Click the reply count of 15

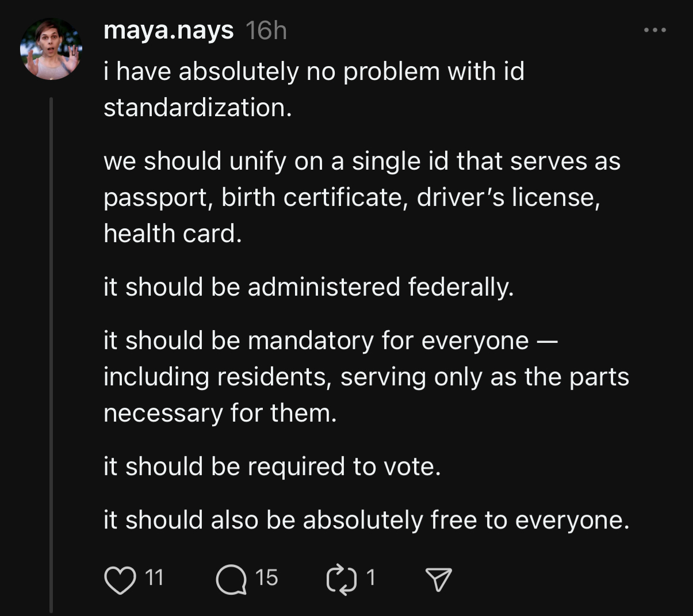click(x=266, y=577)
